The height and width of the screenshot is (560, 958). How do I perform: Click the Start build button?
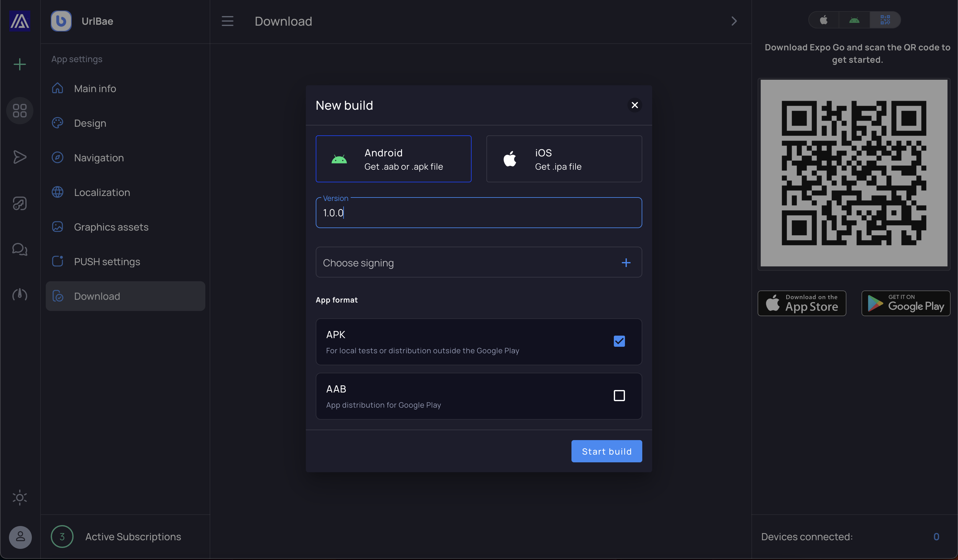606,451
